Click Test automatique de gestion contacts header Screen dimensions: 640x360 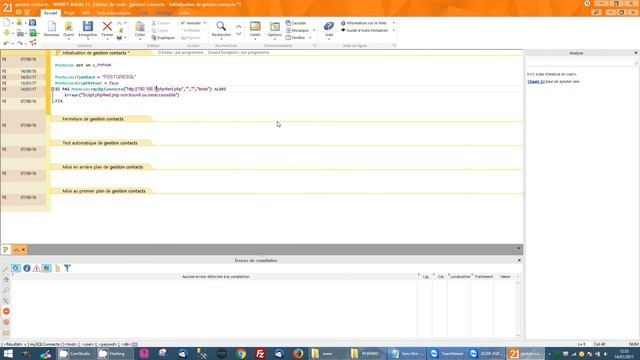pos(100,143)
